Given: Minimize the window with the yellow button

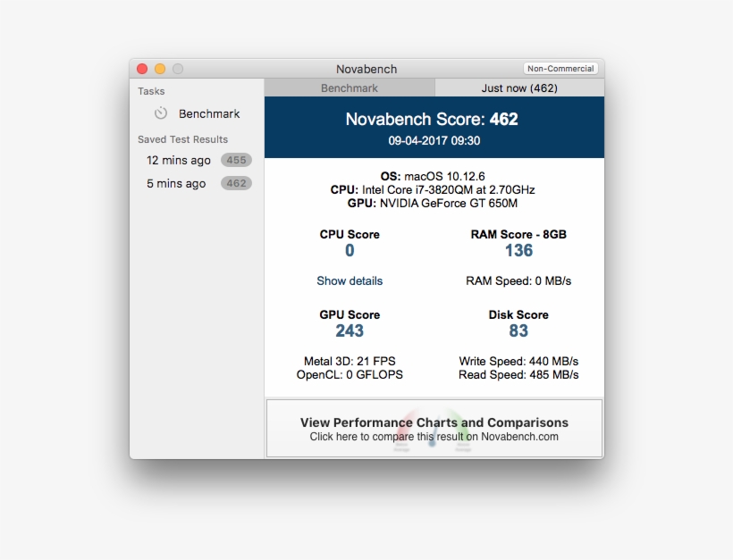Looking at the screenshot, I should (160, 69).
